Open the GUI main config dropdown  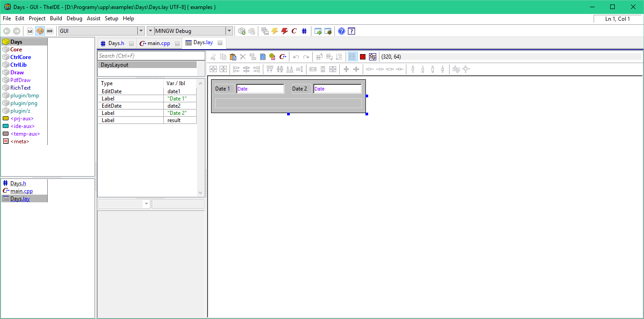pos(140,31)
